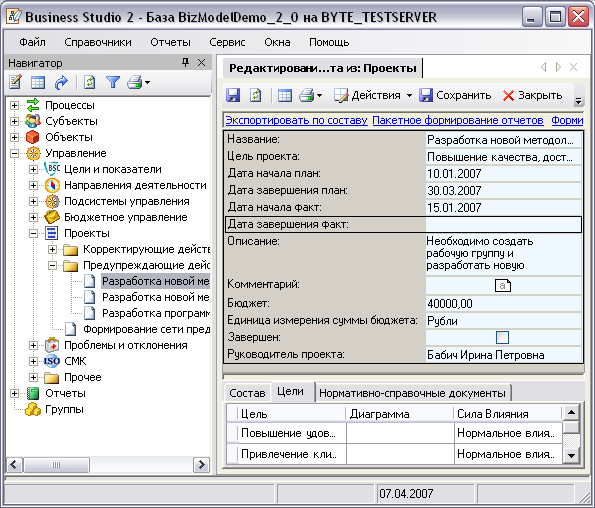This screenshot has height=508, width=595.
Task: Open the table view icon in Navigator toolbar
Action: click(38, 82)
